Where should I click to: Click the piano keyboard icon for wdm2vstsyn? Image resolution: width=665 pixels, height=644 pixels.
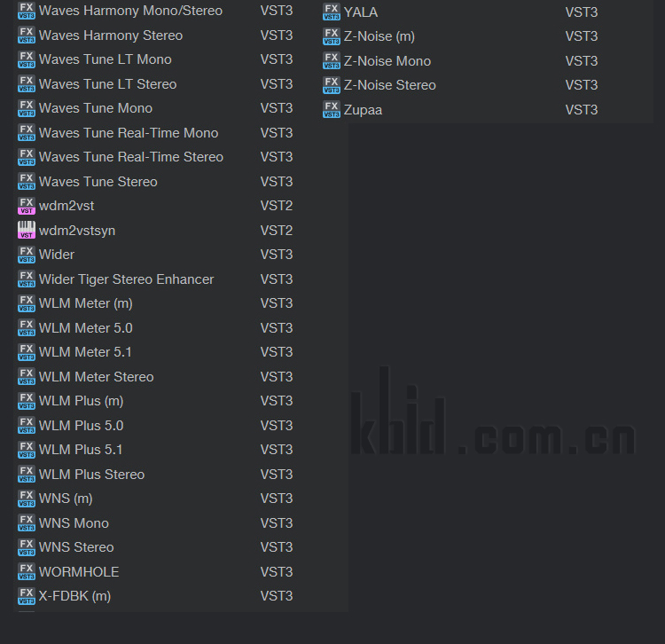[x=27, y=231]
